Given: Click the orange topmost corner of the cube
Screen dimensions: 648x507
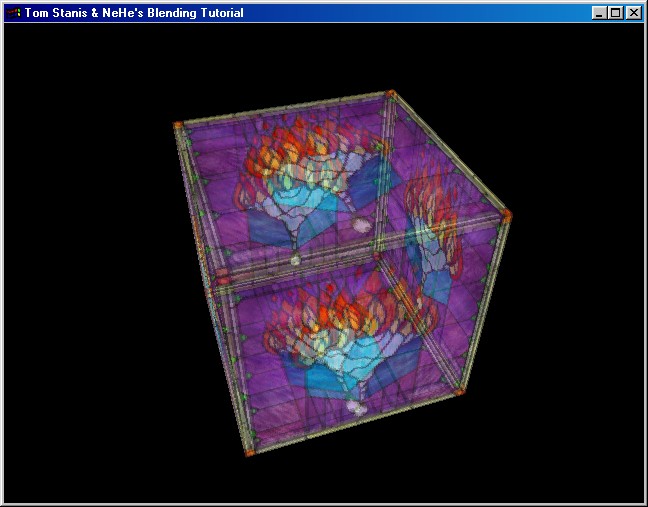Looking at the screenshot, I should pos(390,94).
